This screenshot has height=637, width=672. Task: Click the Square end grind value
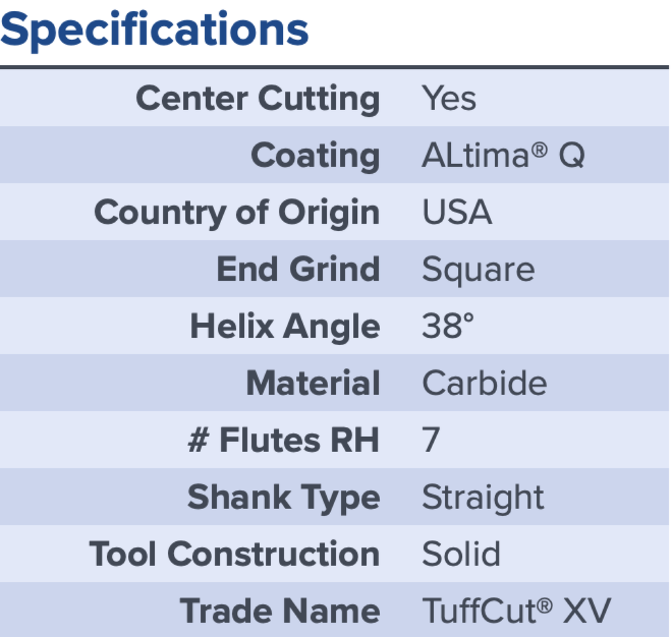tap(478, 270)
